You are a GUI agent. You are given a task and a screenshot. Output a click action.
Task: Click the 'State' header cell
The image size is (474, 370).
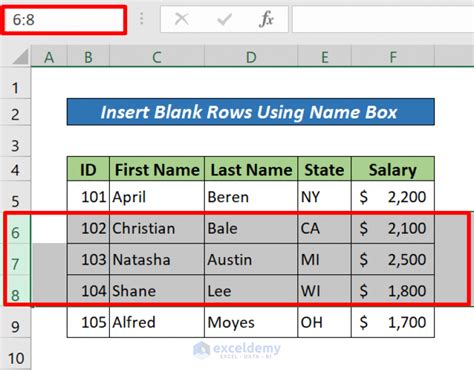[x=324, y=169]
